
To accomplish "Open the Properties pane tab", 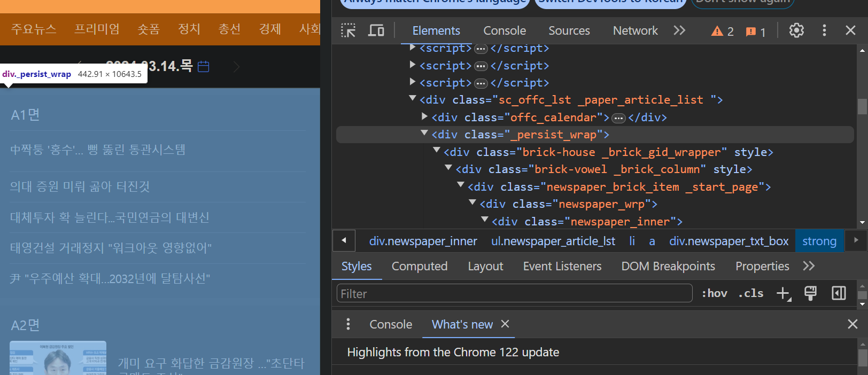I will pyautogui.click(x=762, y=266).
